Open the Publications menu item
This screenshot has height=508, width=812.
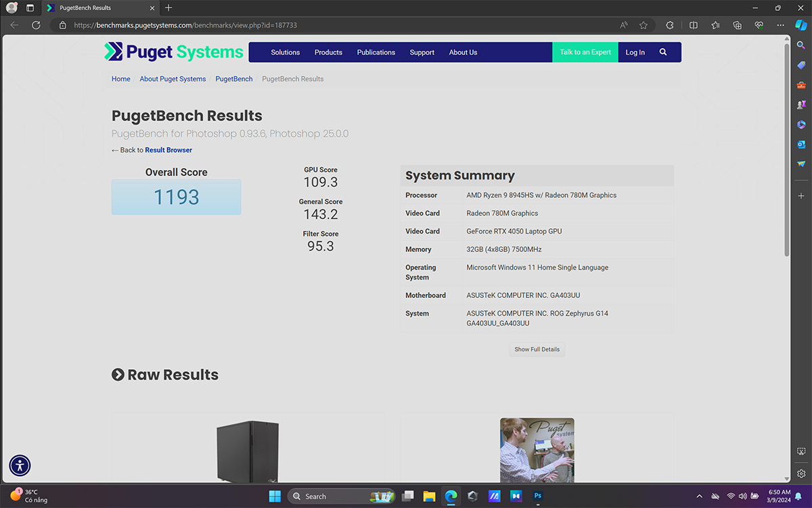pyautogui.click(x=376, y=52)
